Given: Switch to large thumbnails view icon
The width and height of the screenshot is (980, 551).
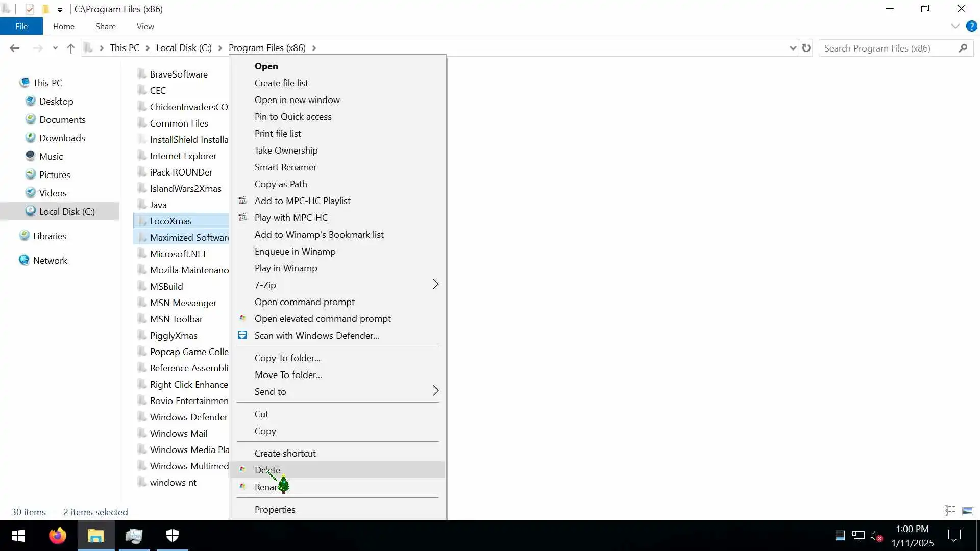Looking at the screenshot, I should click(x=967, y=511).
